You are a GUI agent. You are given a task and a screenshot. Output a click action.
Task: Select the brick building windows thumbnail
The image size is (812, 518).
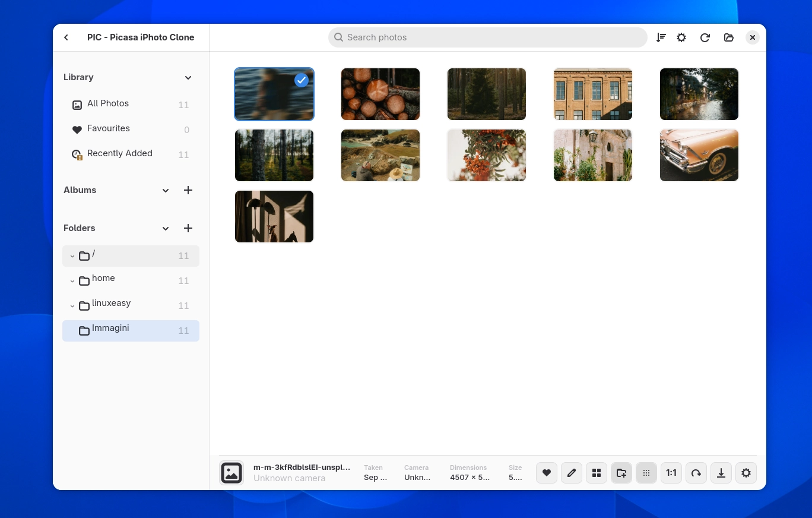point(593,94)
